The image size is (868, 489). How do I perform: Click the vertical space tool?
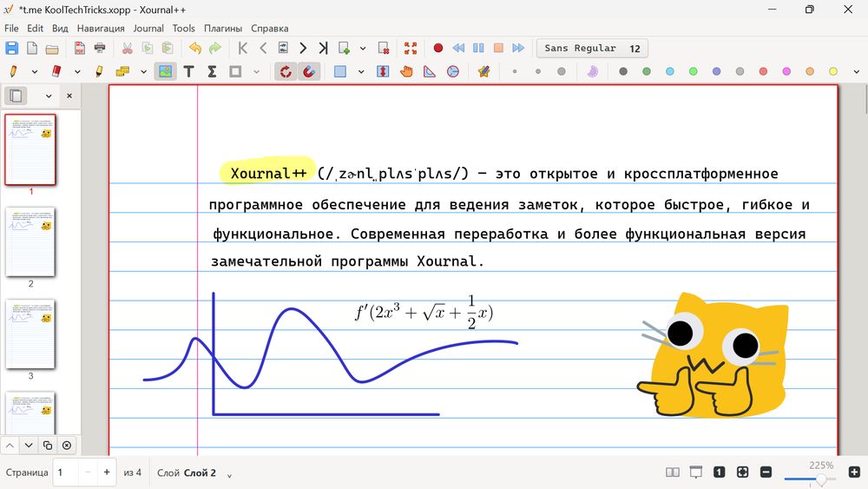383,71
